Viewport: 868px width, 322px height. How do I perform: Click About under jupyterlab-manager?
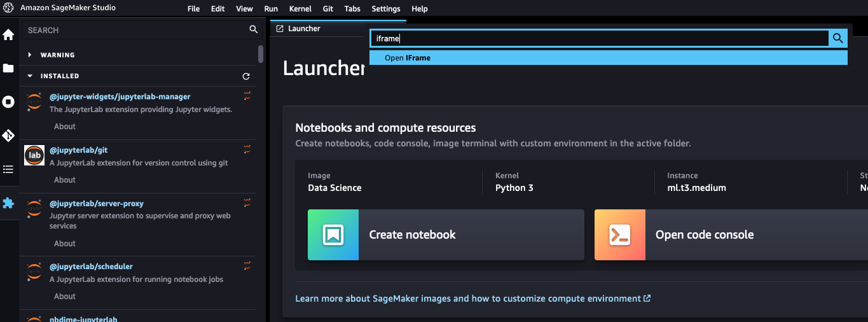[x=65, y=127]
